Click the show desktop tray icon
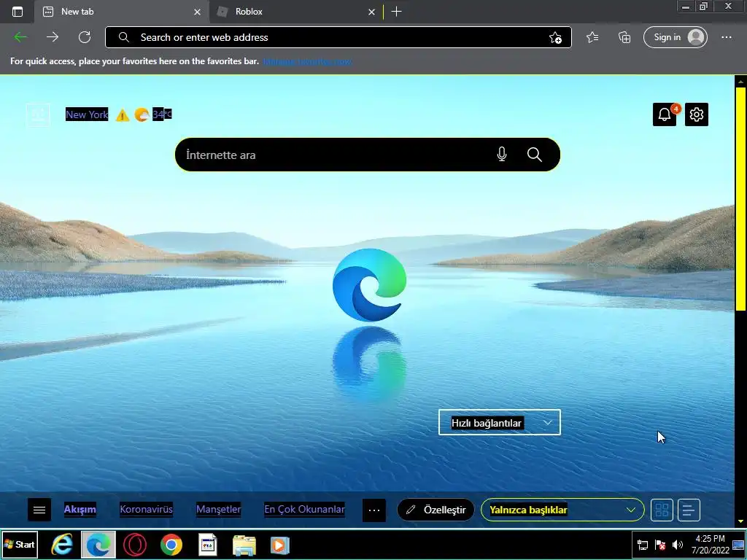Image resolution: width=747 pixels, height=560 pixels. [x=738, y=545]
